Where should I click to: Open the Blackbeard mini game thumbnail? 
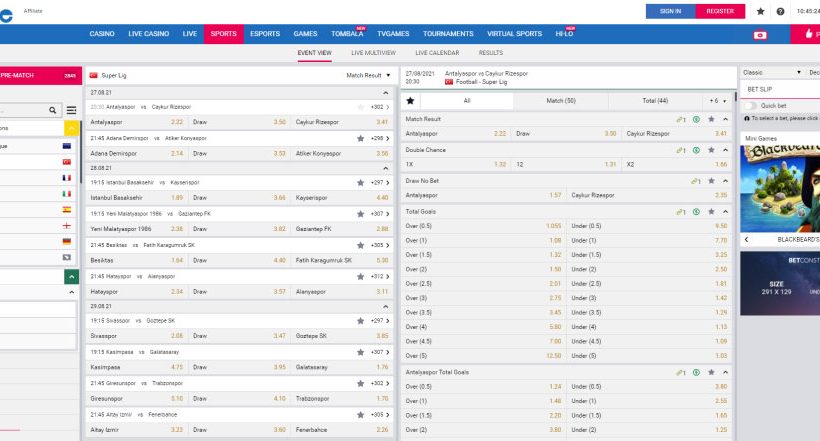[780, 188]
